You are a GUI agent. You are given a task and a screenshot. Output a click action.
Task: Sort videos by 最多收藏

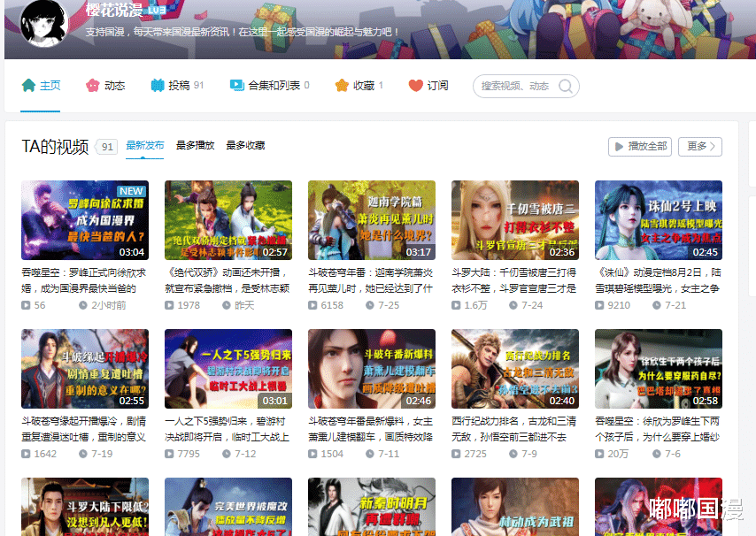click(x=245, y=145)
